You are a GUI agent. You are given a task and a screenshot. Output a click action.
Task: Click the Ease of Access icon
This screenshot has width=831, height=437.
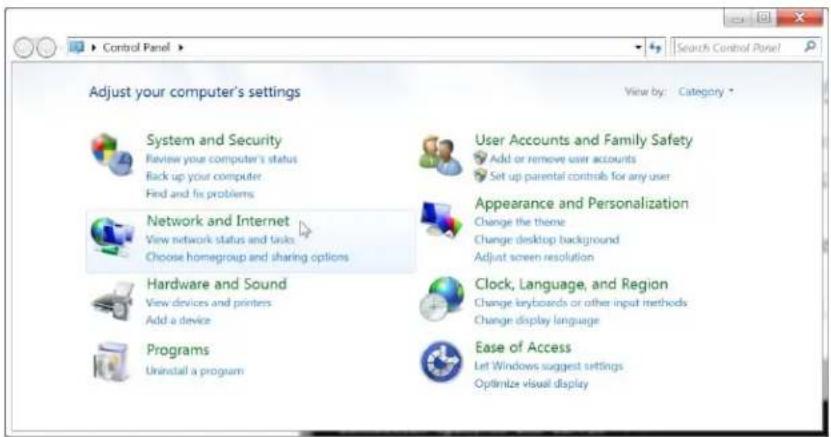(x=441, y=362)
